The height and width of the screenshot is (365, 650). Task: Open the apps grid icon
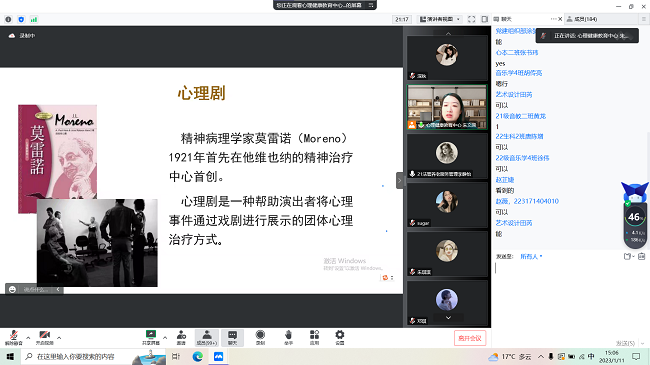click(x=314, y=338)
